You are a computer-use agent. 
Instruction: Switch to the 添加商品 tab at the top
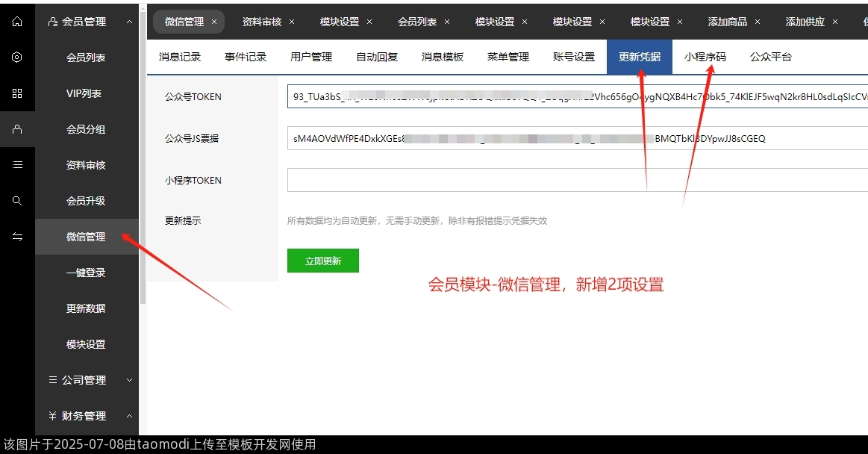click(x=728, y=22)
